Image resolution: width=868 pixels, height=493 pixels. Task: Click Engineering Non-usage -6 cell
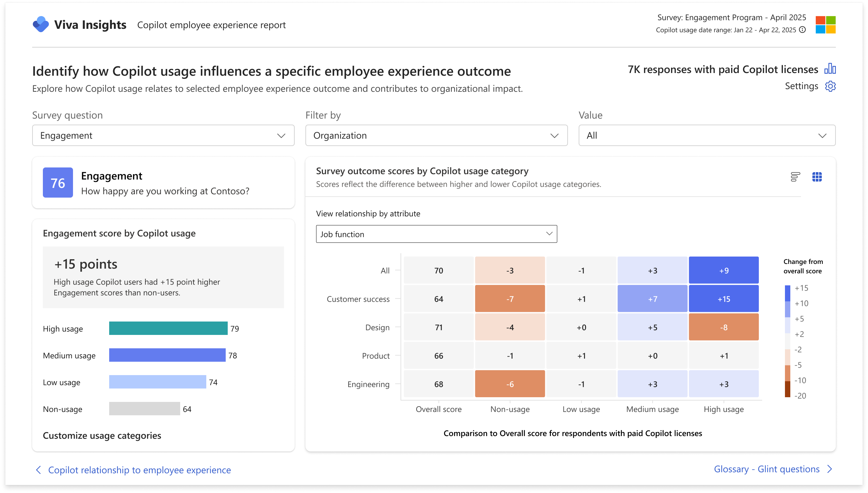(510, 384)
